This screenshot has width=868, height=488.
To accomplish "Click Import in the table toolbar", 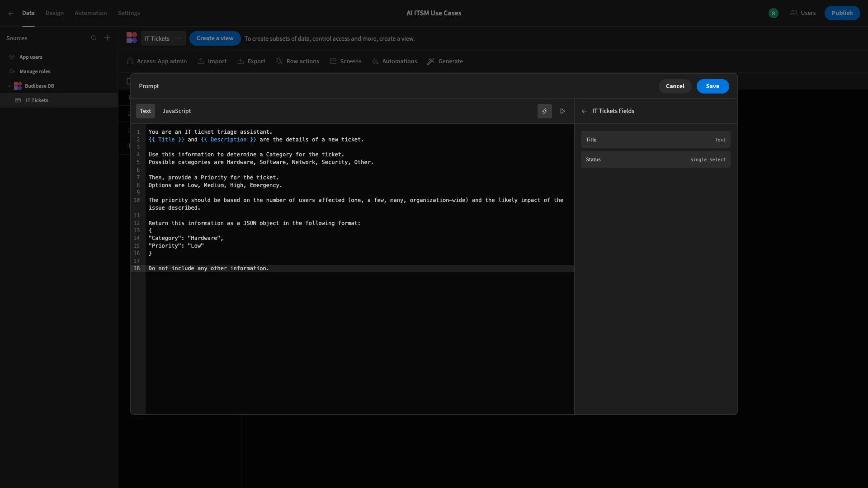I will pyautogui.click(x=212, y=61).
